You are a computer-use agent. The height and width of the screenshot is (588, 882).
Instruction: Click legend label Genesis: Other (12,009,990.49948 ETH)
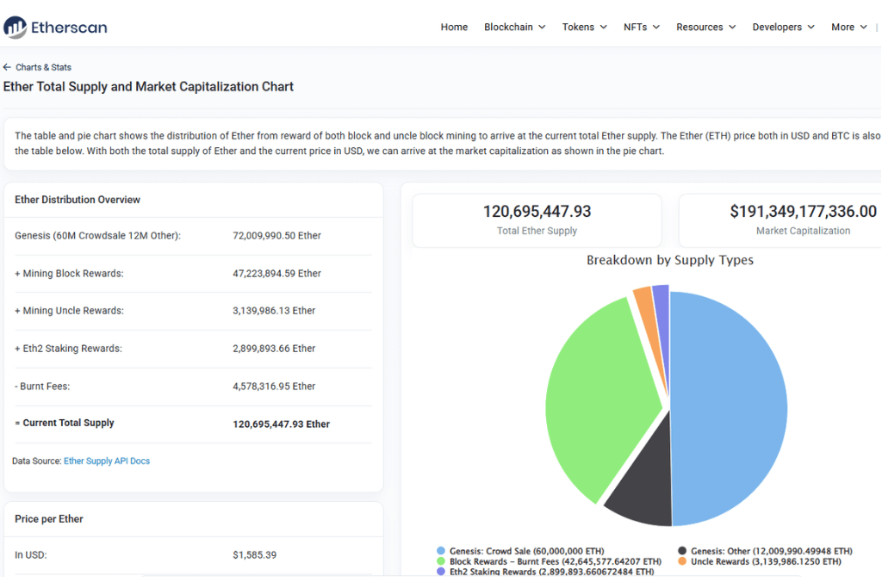click(772, 551)
